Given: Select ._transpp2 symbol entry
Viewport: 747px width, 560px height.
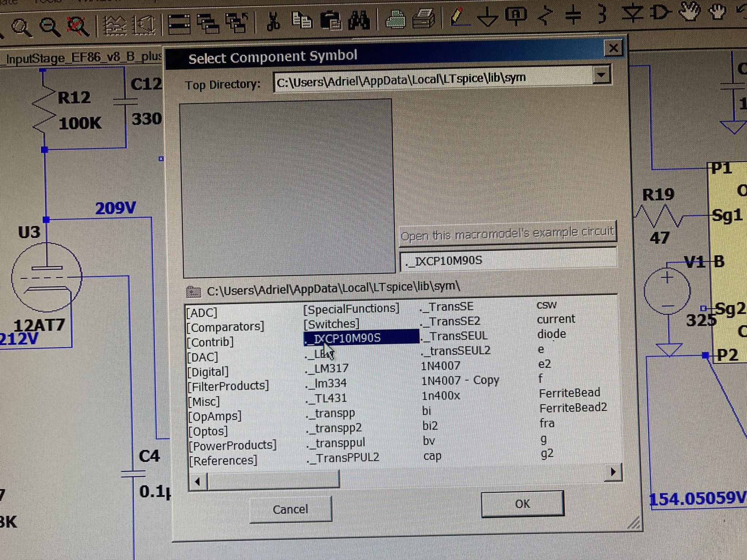Looking at the screenshot, I should point(334,428).
